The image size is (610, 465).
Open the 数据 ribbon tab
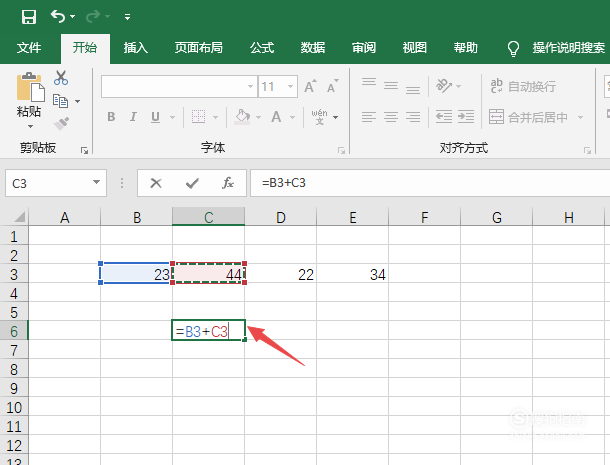tap(313, 48)
